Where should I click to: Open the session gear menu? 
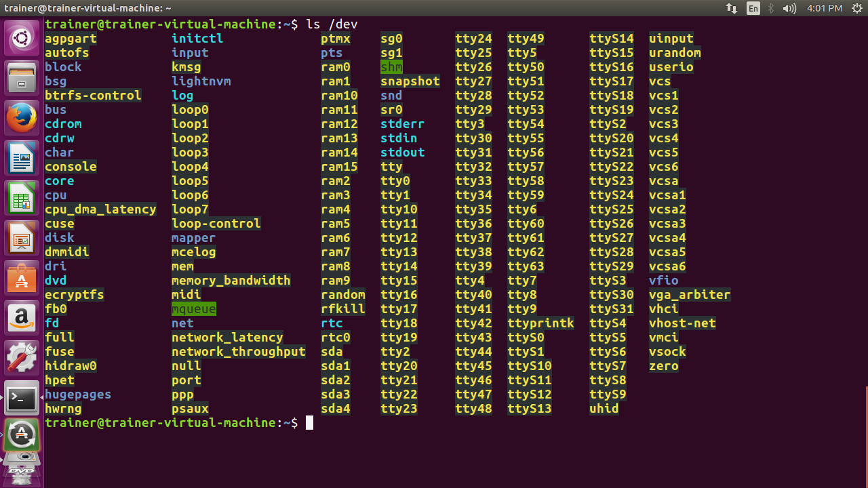tap(856, 8)
